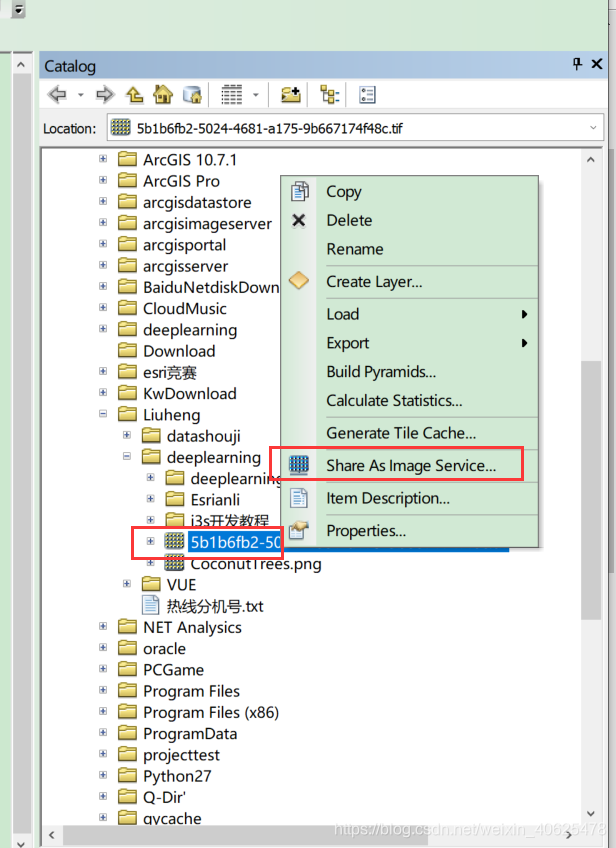Image resolution: width=616 pixels, height=848 pixels.
Task: Go up one level with toolbar icon
Action: 134,95
